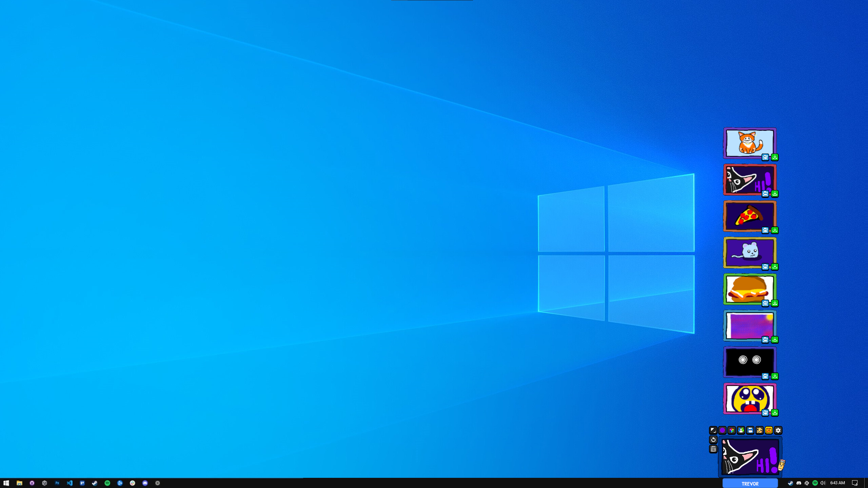
Task: Open Slack from the taskbar
Action: [133, 483]
